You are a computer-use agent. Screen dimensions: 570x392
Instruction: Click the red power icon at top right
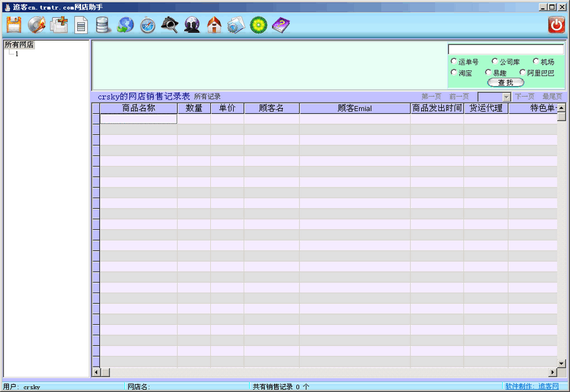pyautogui.click(x=555, y=24)
